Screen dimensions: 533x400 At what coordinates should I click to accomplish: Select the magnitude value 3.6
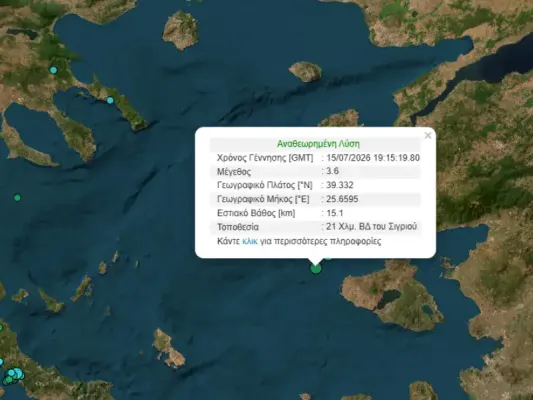(332, 171)
